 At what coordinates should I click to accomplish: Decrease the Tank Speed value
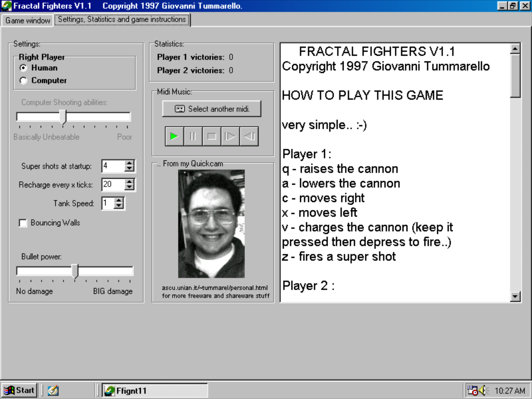pyautogui.click(x=119, y=206)
